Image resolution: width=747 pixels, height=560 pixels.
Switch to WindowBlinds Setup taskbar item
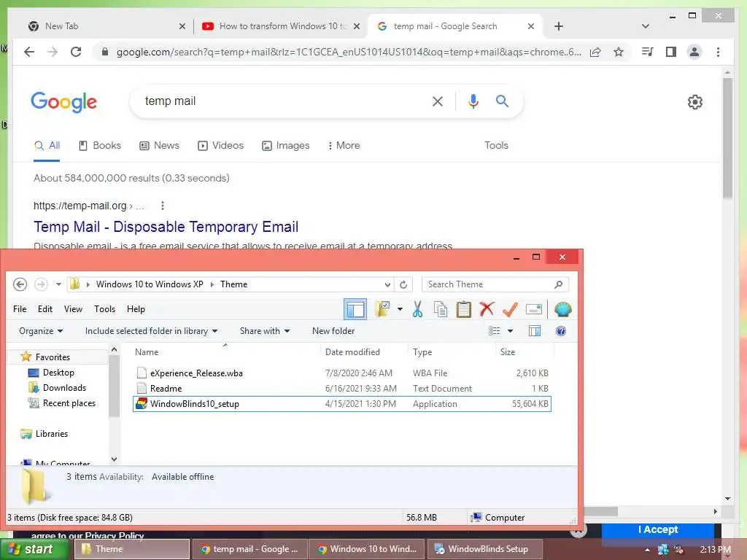[485, 549]
